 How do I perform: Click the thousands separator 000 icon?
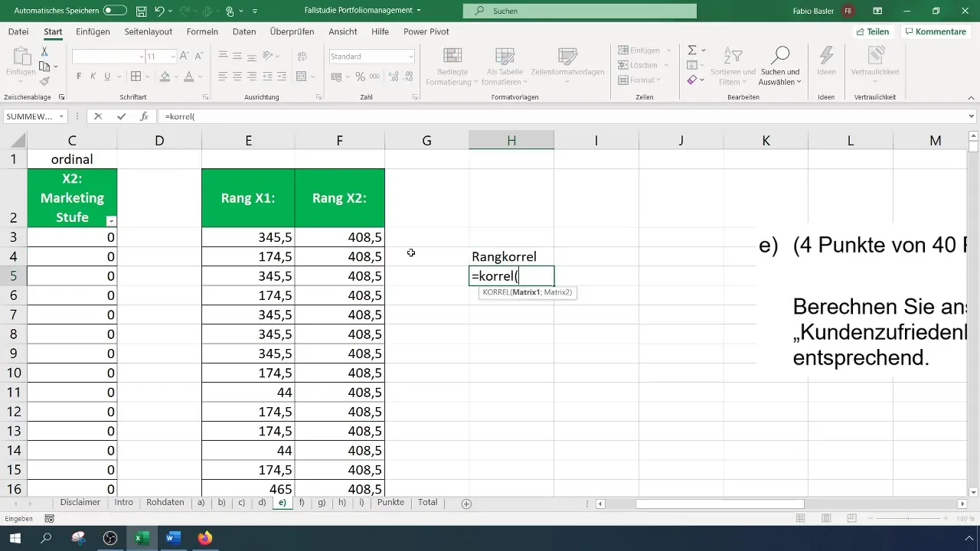[374, 77]
